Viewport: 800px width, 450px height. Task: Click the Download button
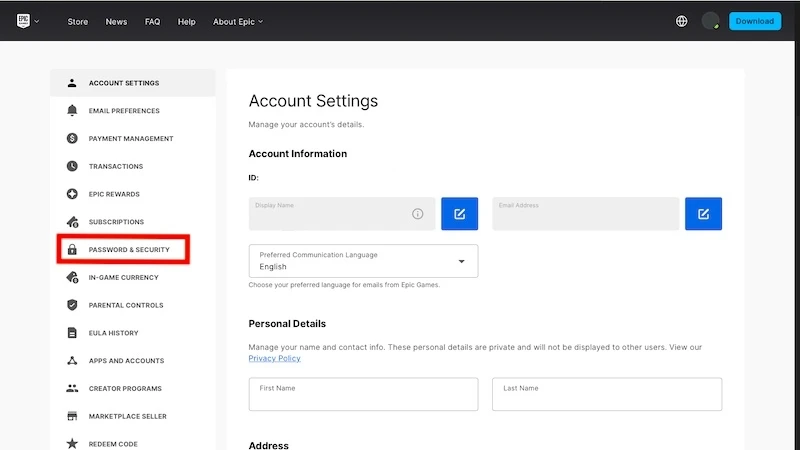coord(755,21)
